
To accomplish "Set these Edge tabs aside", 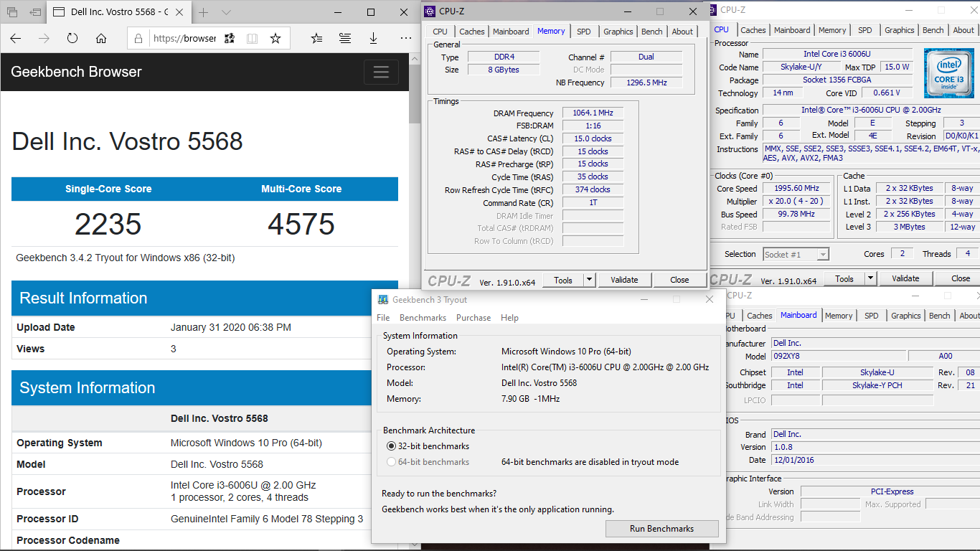I will click(x=35, y=12).
